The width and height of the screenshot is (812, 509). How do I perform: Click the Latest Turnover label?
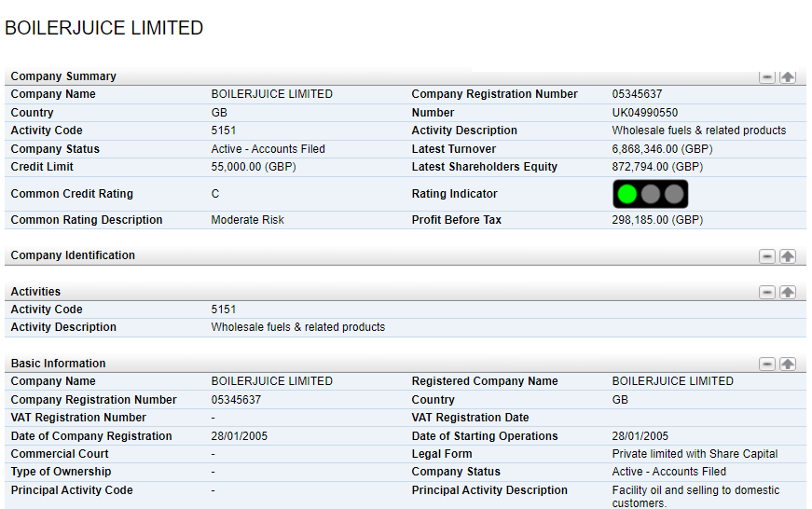click(x=454, y=149)
